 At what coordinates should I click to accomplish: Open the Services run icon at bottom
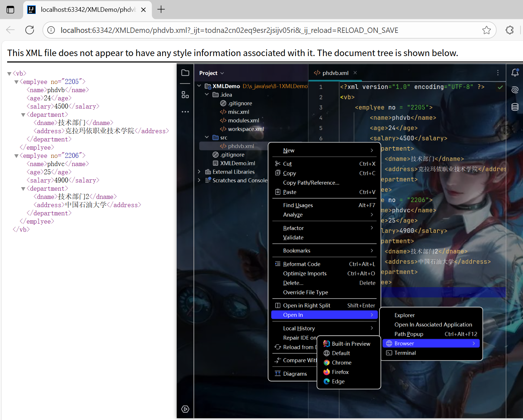point(185,409)
